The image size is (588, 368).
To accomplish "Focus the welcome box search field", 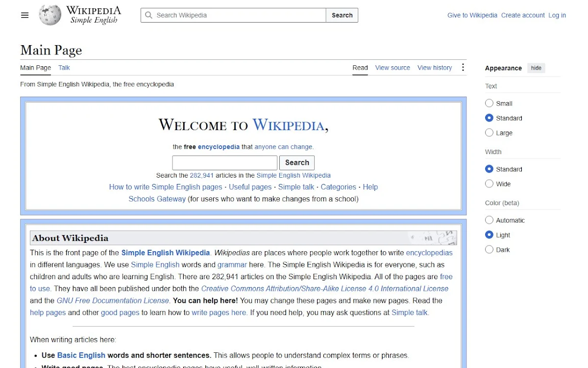I will click(x=225, y=162).
